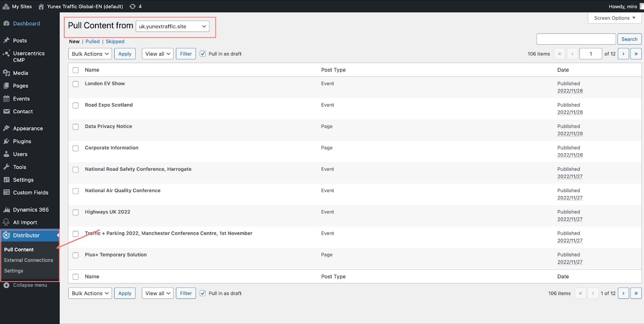Click the Events calendar icon
The width and height of the screenshot is (644, 324).
6,99
